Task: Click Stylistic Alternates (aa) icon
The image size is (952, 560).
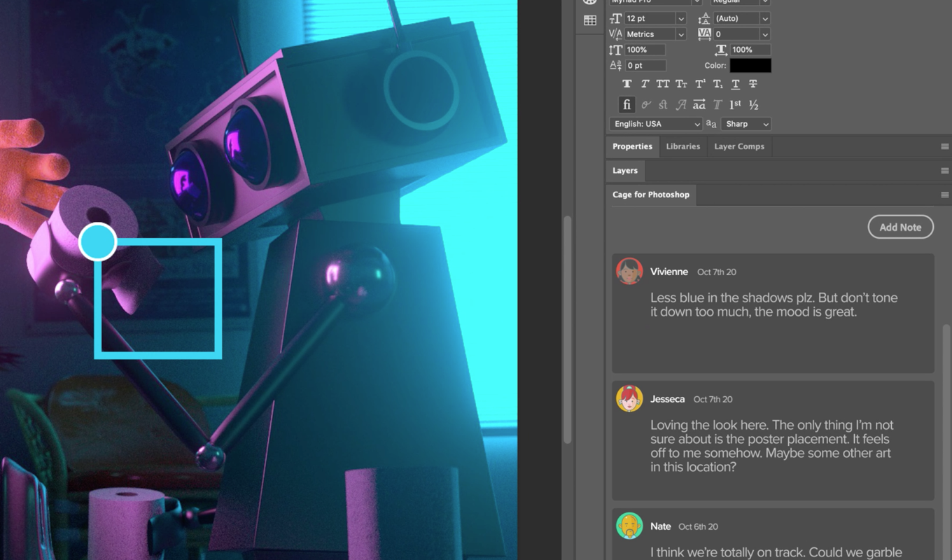Action: click(x=699, y=105)
